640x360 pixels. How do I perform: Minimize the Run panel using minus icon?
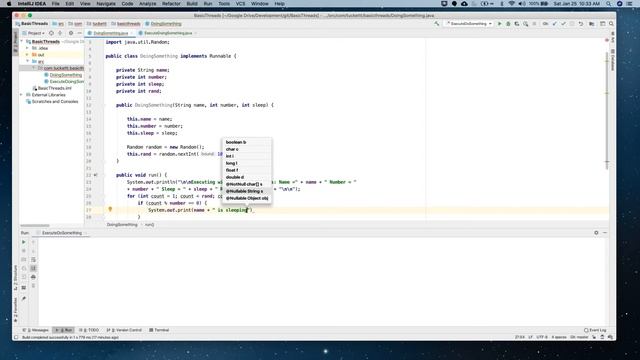click(x=605, y=233)
